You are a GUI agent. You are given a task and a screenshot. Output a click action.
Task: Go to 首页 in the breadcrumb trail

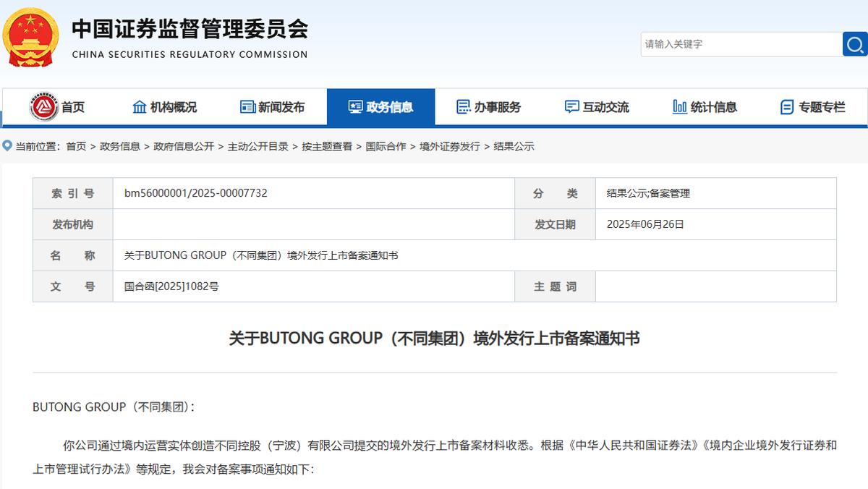(x=76, y=146)
